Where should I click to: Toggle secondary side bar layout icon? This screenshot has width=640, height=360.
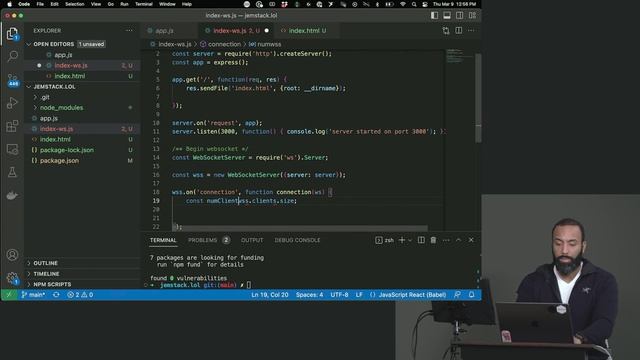coord(460,16)
